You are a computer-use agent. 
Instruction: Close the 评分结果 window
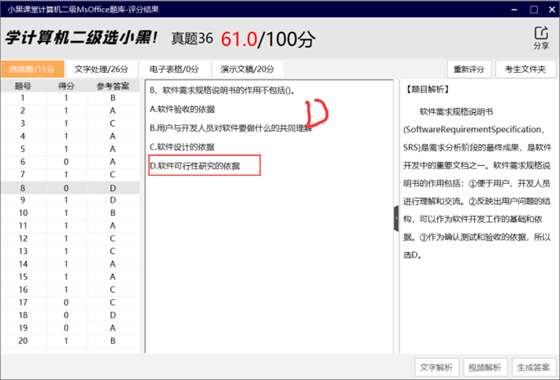click(x=552, y=9)
